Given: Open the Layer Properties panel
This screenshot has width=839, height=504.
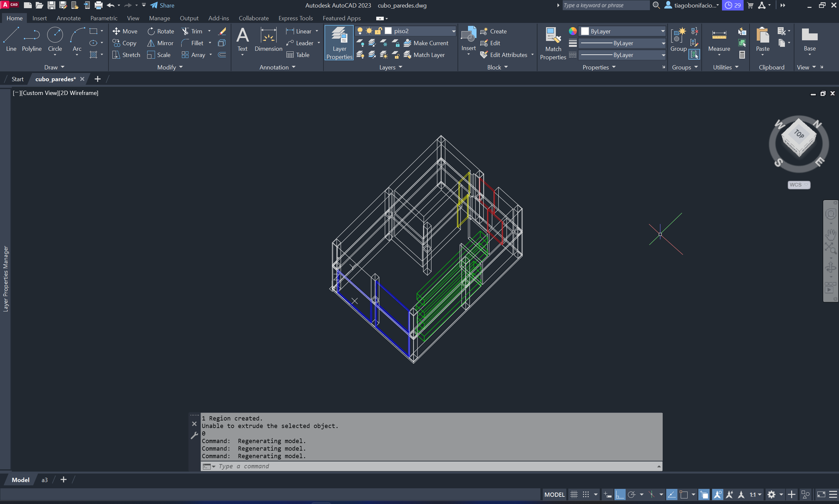Looking at the screenshot, I should (x=339, y=43).
